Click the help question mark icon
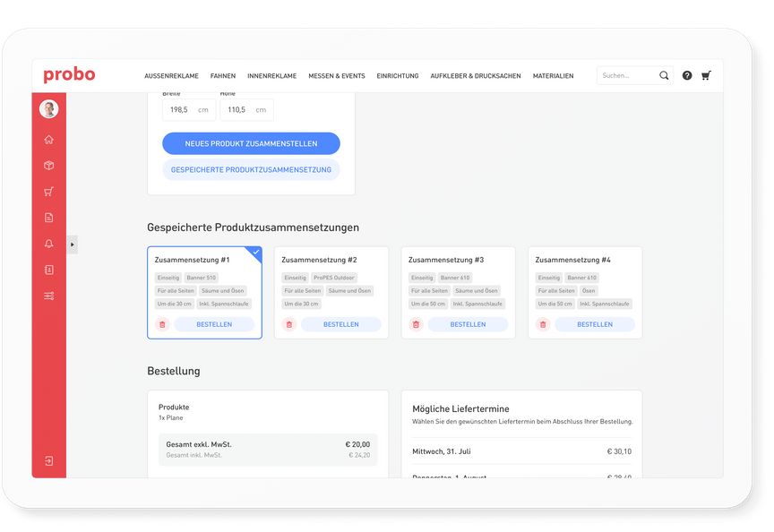 pyautogui.click(x=686, y=75)
